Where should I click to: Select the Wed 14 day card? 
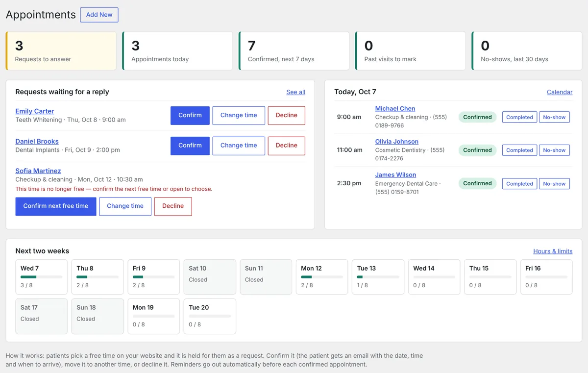[434, 277]
